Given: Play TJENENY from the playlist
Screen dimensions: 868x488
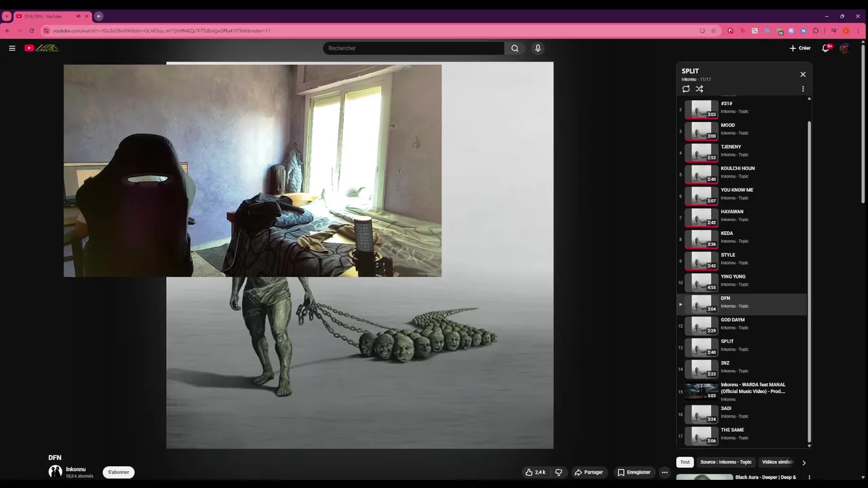Looking at the screenshot, I should [x=743, y=152].
